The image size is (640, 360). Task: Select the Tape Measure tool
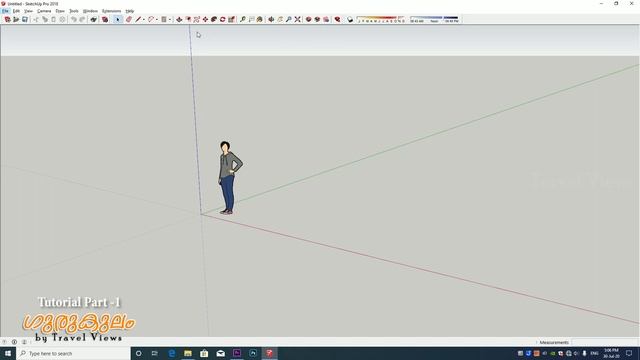click(x=242, y=19)
